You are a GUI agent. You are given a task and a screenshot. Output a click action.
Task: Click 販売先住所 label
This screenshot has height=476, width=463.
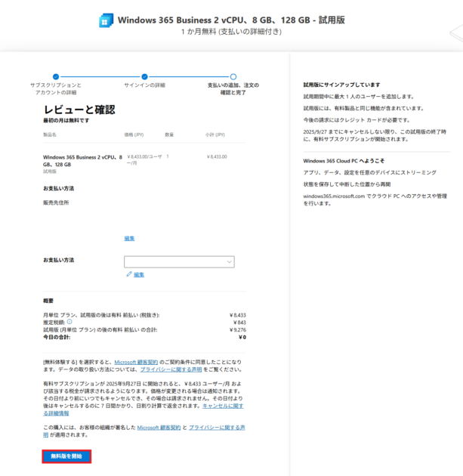(x=56, y=202)
